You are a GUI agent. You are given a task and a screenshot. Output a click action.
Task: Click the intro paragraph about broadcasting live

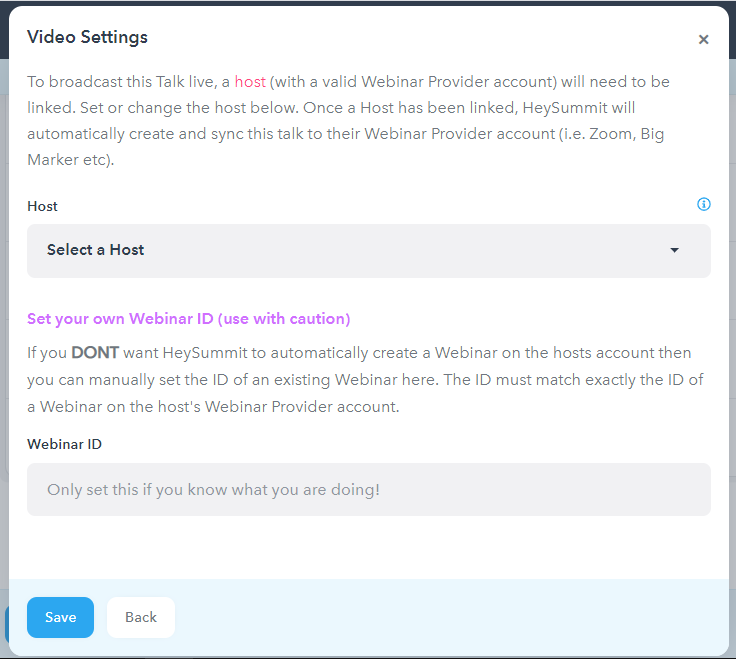pyautogui.click(x=348, y=121)
